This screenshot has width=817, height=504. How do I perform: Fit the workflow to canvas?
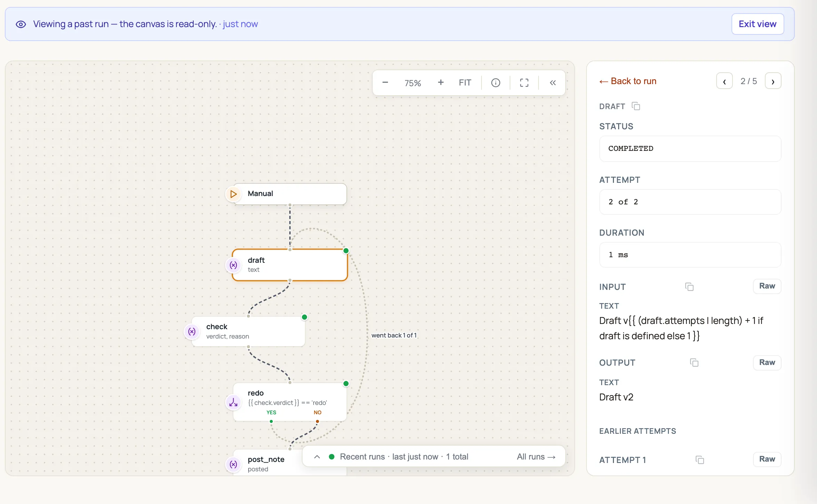click(x=465, y=83)
